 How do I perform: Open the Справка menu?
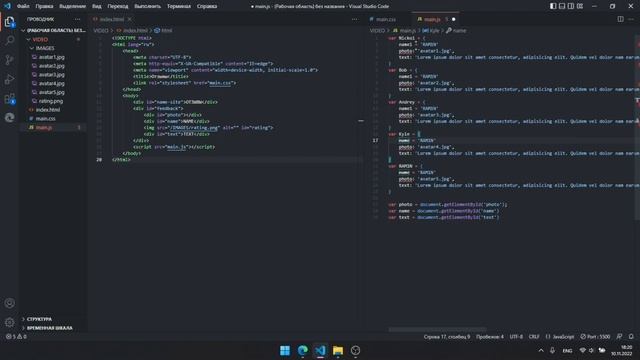tap(207, 6)
